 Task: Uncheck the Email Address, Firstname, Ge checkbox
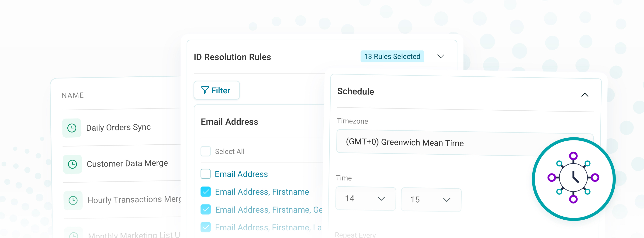click(x=205, y=210)
